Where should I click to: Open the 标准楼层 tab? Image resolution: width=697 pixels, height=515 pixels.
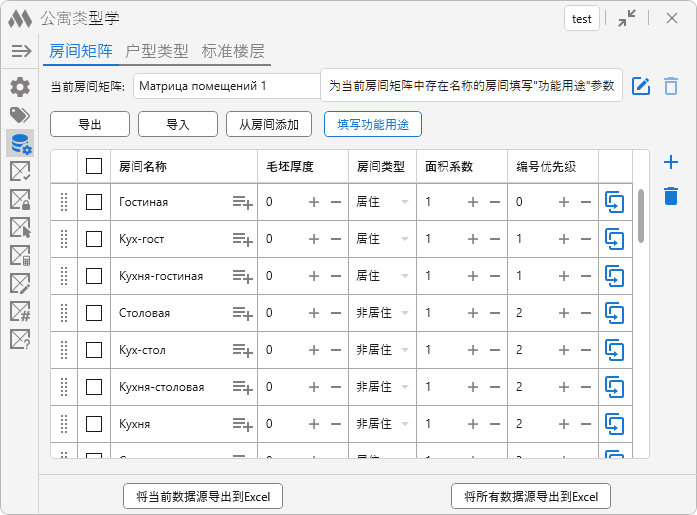(x=233, y=51)
